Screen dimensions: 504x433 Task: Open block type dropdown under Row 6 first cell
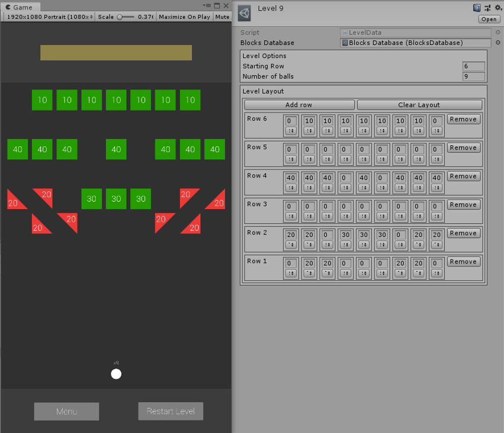(291, 131)
